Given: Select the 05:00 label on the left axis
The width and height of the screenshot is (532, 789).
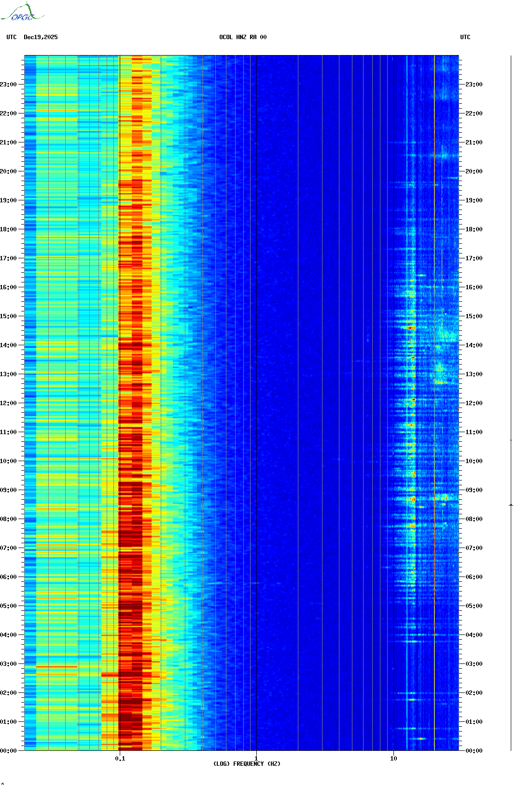Looking at the screenshot, I should [x=8, y=606].
